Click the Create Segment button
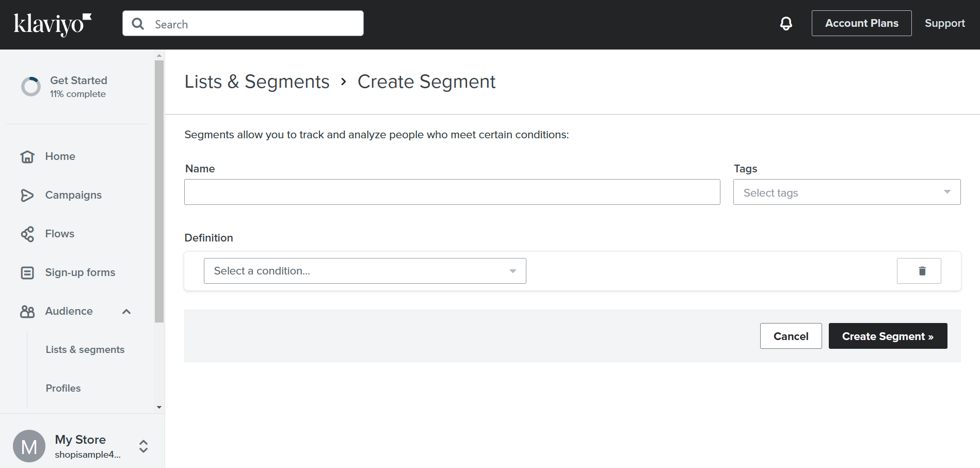Viewport: 980px width, 468px height. click(x=888, y=336)
